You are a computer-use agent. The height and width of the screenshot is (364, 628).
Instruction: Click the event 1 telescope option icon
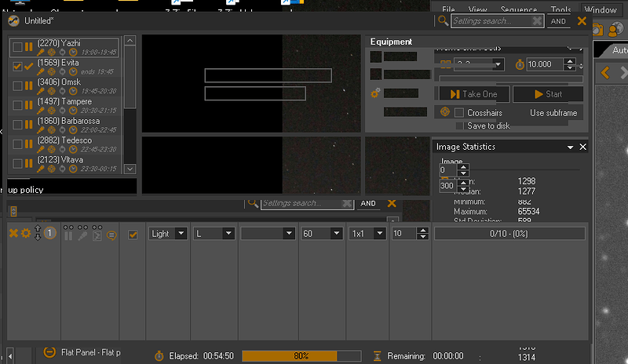82,236
